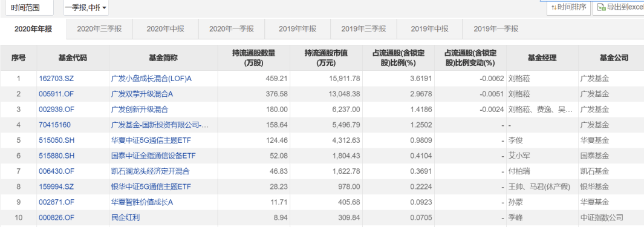Open fund code 002871.OF link
This screenshot has height=227, width=644.
(x=57, y=202)
